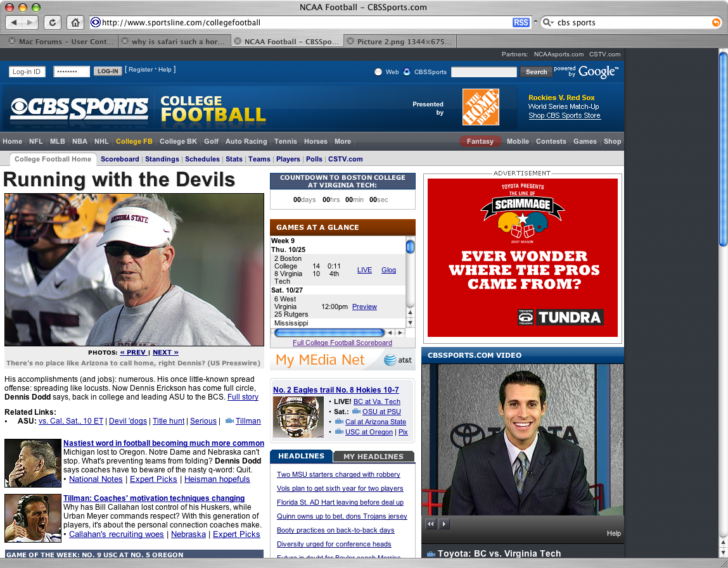Open the Polls sub-navigation link
Image resolution: width=728 pixels, height=568 pixels.
point(314,159)
